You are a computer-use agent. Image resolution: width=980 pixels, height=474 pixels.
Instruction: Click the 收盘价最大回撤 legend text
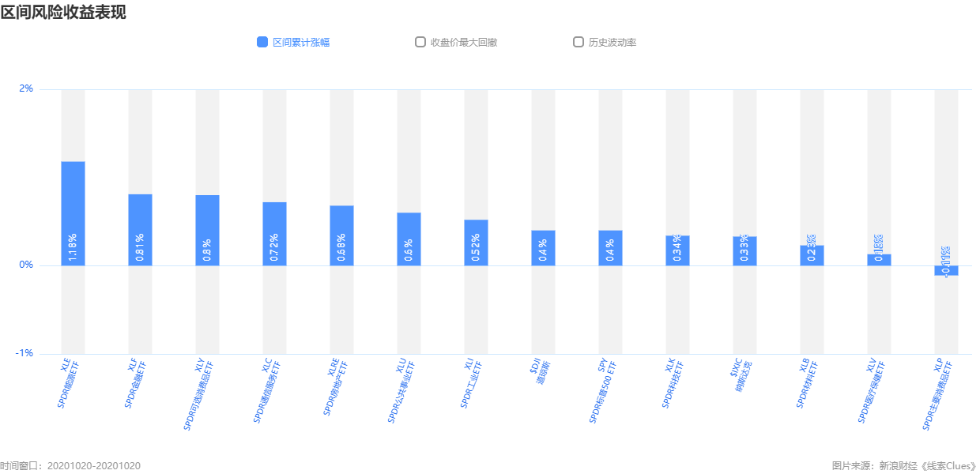(464, 42)
